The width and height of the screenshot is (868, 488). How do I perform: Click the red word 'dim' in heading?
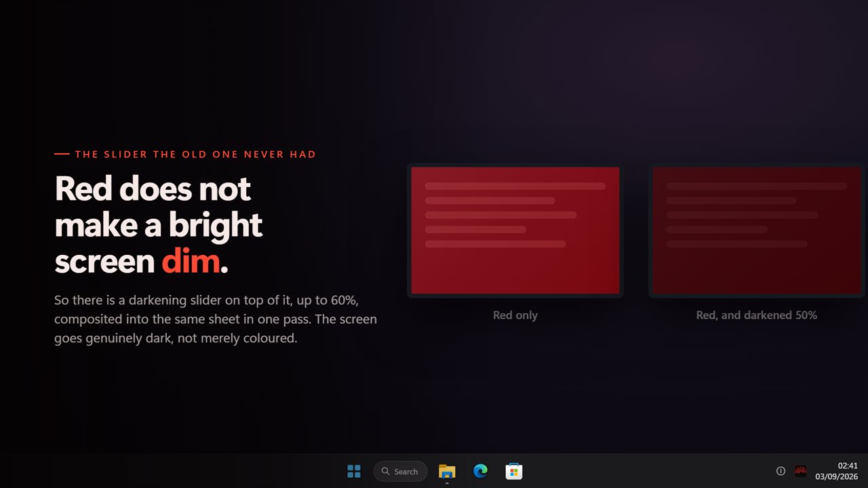pos(191,262)
